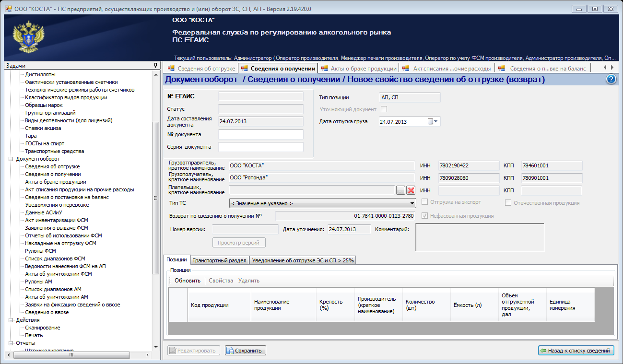Viewport: 623px width, 364px height.
Task: Click the tasks panel vertical scrollbar thumb
Action: tap(155, 198)
